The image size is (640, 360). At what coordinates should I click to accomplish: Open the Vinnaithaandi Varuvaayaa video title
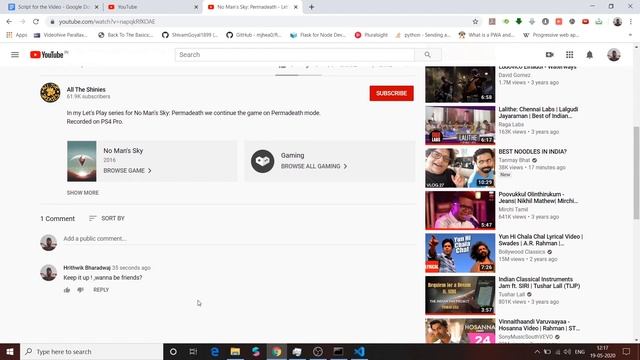[x=539, y=325]
